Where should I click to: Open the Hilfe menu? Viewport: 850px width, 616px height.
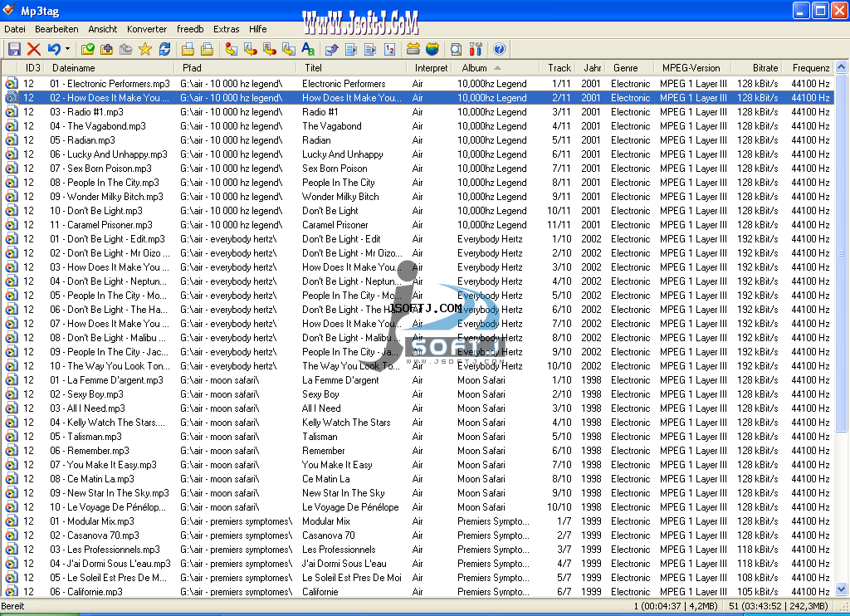tap(258, 29)
